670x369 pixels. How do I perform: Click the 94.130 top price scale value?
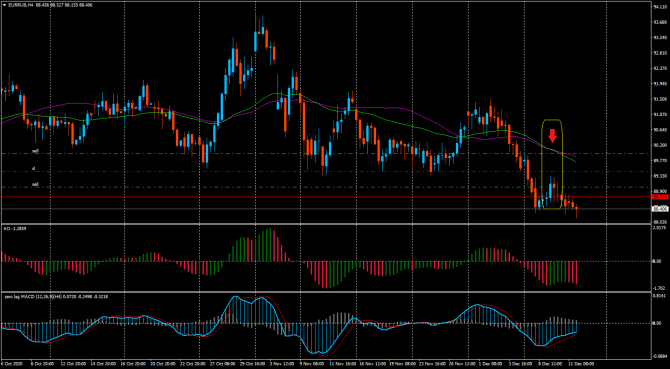point(661,7)
